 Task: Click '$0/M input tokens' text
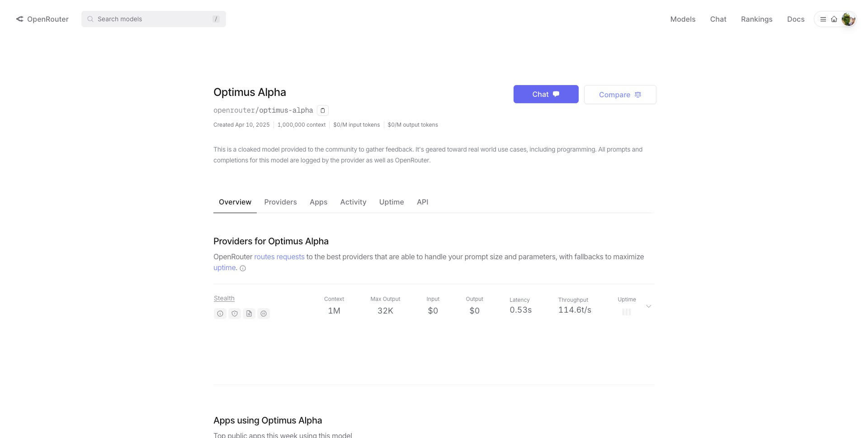357,125
